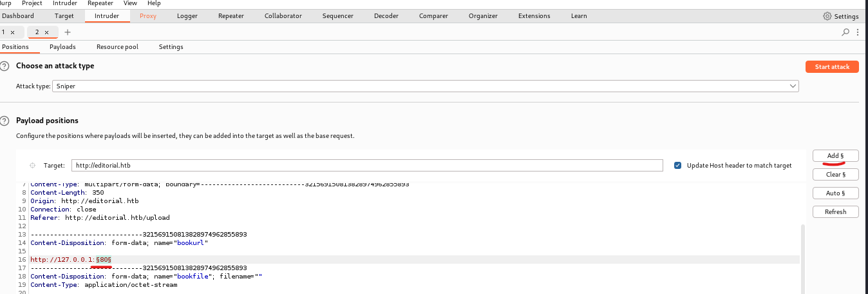Close Intruder tab 2
868x294 pixels.
[47, 32]
